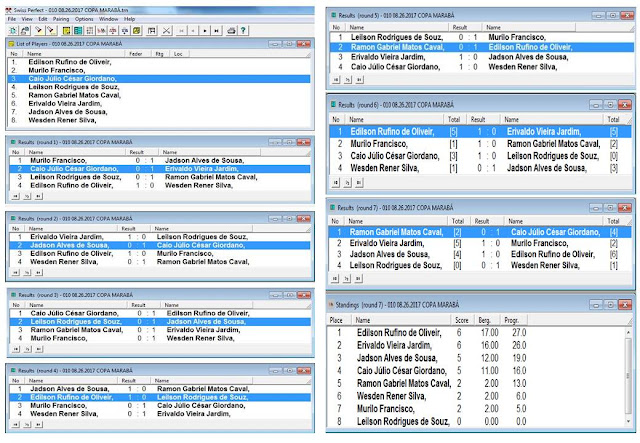Select Jadson Alves de Sousa in Standings
The image size is (640, 443).
click(476, 358)
